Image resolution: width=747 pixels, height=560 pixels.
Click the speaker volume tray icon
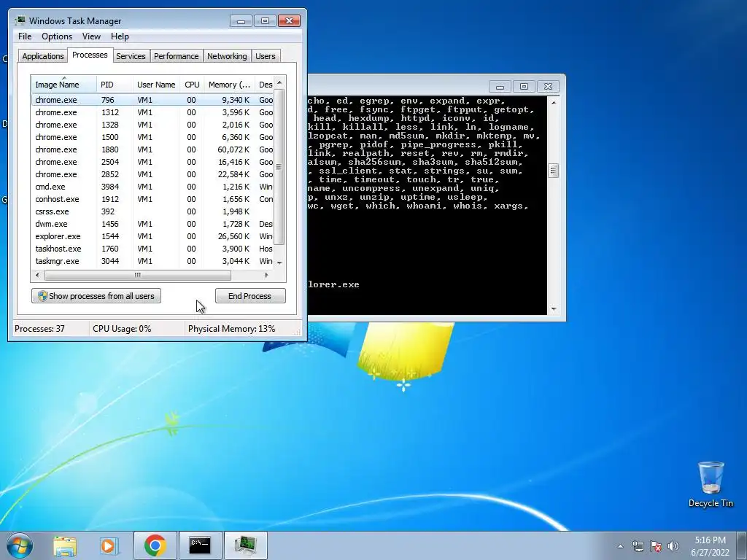tap(673, 546)
